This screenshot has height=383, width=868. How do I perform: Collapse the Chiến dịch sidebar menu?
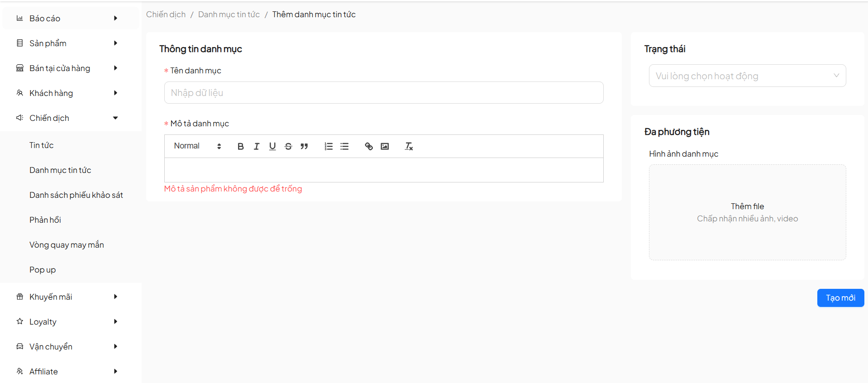(x=68, y=118)
